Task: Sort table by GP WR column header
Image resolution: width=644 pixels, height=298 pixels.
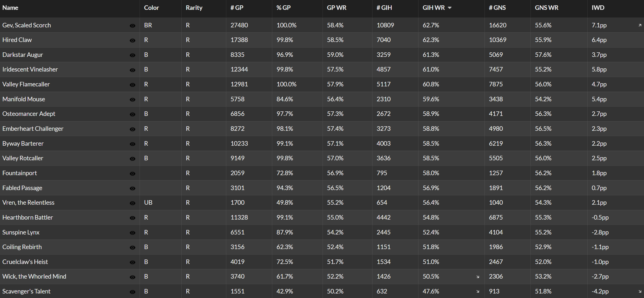Action: click(336, 8)
